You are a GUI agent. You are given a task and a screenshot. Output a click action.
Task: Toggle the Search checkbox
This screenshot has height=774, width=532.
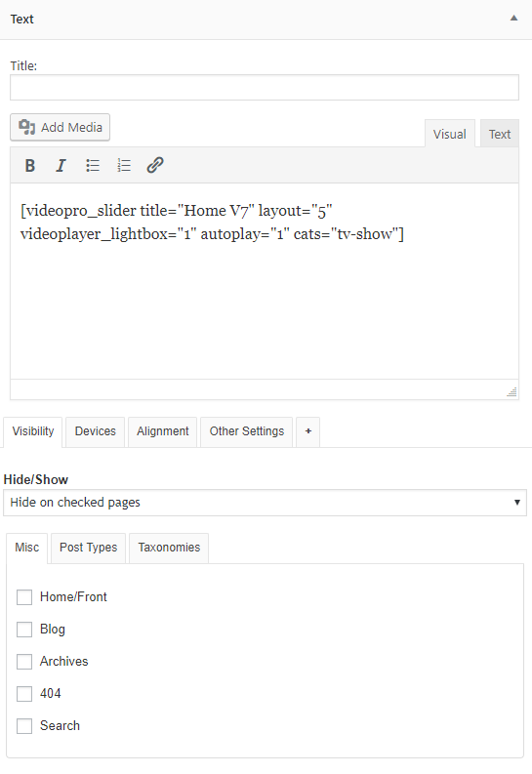(x=24, y=726)
